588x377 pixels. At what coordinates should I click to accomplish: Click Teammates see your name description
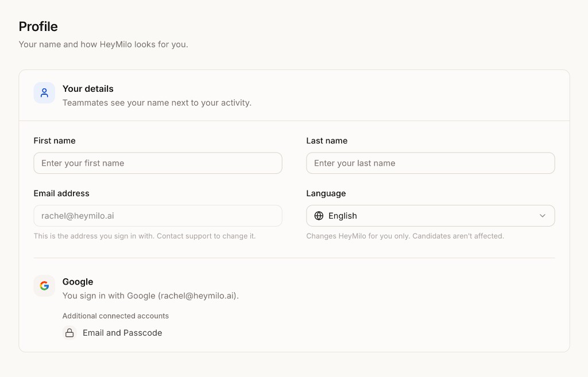(157, 103)
